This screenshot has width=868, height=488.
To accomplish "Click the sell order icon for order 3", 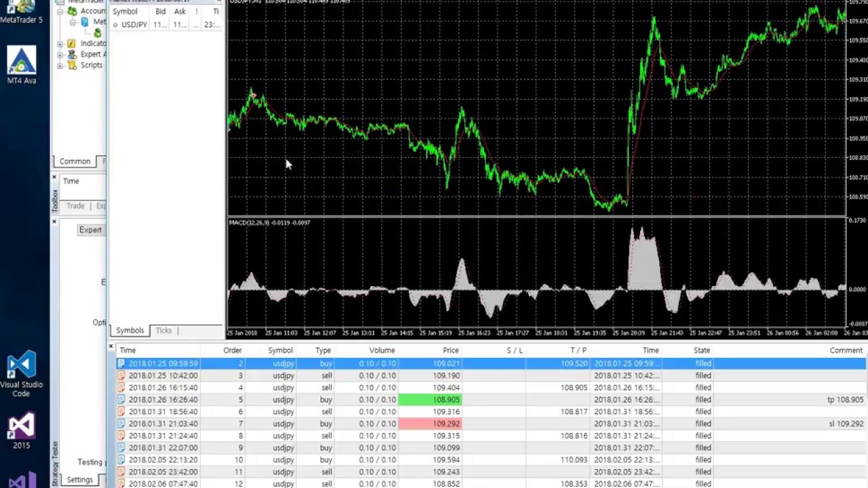I will pos(121,375).
